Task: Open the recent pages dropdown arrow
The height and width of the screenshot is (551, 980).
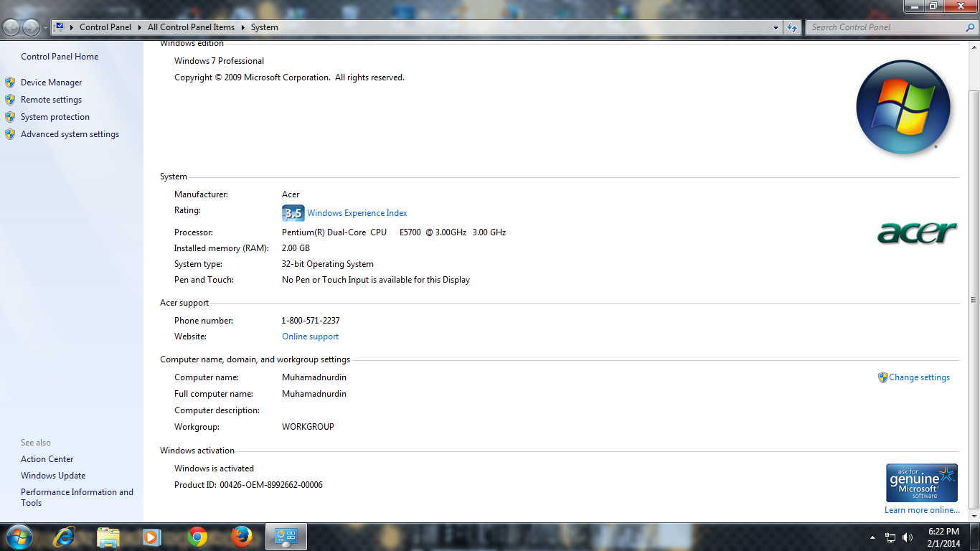Action: (45, 28)
